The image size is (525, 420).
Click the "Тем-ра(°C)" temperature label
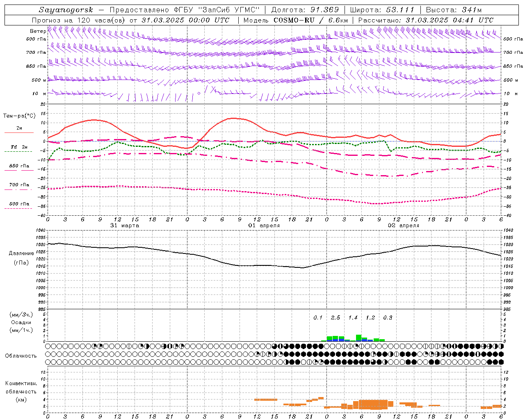pyautogui.click(x=19, y=116)
